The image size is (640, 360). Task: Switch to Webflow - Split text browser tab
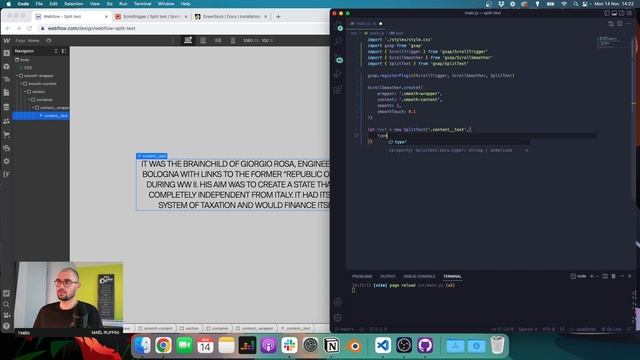tap(71, 17)
